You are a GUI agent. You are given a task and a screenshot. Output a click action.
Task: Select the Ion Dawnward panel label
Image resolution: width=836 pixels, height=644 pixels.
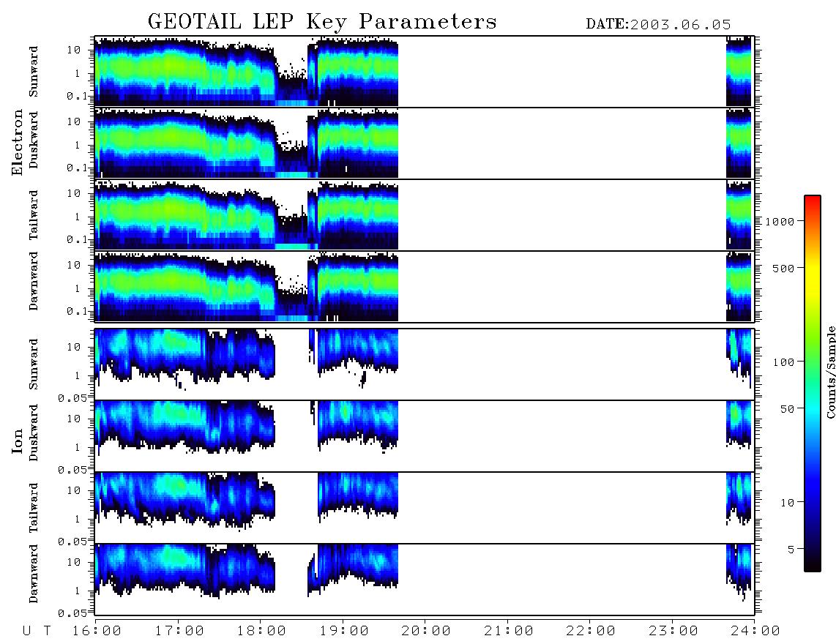pyautogui.click(x=34, y=574)
